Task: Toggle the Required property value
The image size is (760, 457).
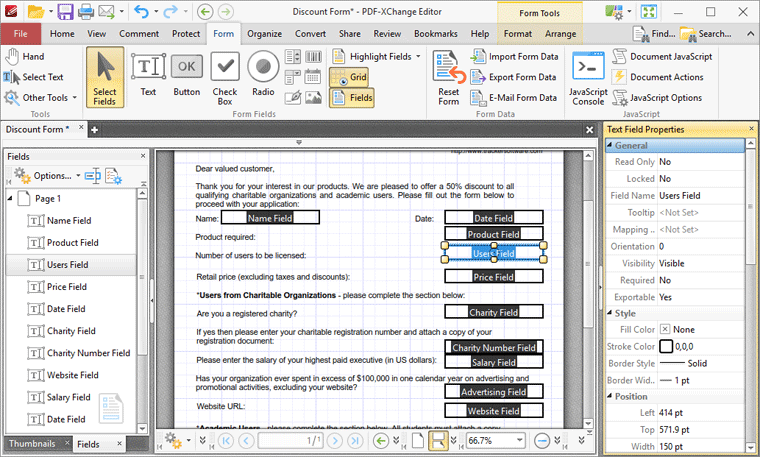Action: (x=700, y=280)
